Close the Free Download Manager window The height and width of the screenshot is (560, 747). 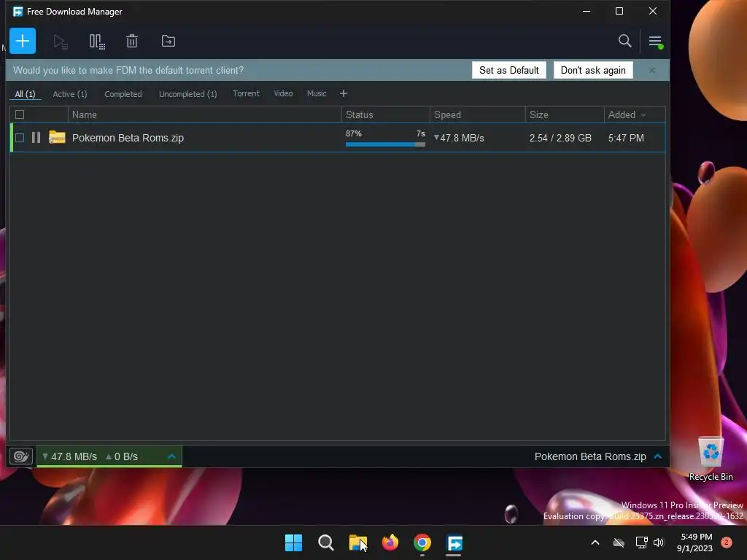[x=653, y=11]
